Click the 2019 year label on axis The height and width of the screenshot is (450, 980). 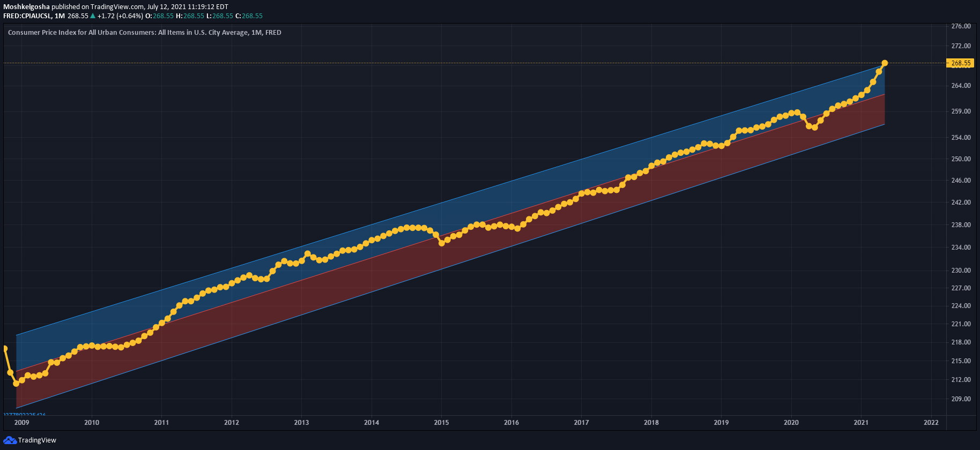point(721,423)
